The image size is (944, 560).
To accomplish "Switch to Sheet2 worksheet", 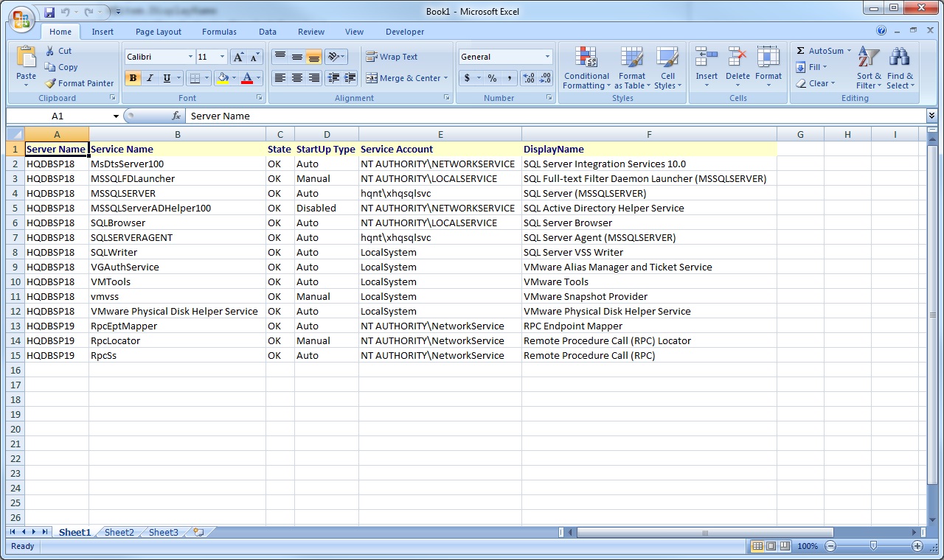I will 119,532.
